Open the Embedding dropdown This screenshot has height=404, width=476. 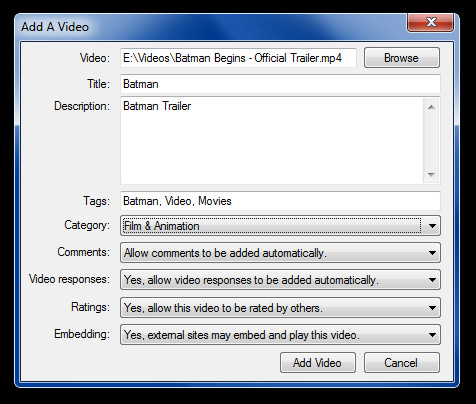[x=280, y=334]
